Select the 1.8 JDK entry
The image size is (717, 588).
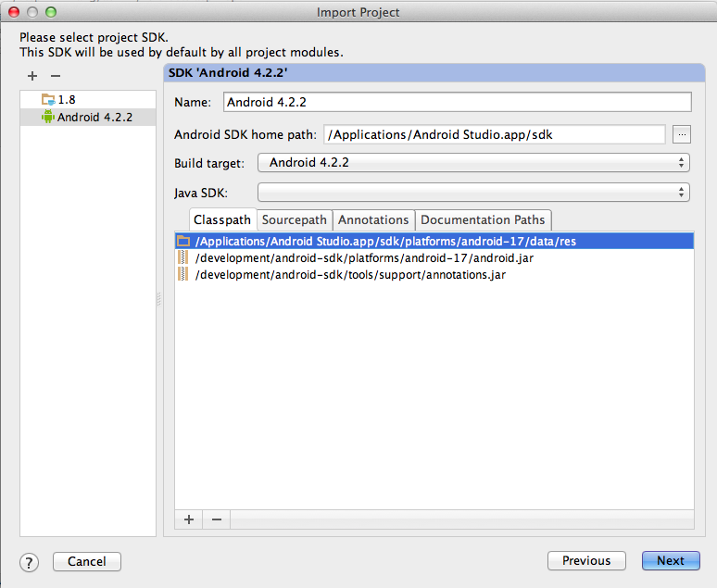(x=88, y=99)
